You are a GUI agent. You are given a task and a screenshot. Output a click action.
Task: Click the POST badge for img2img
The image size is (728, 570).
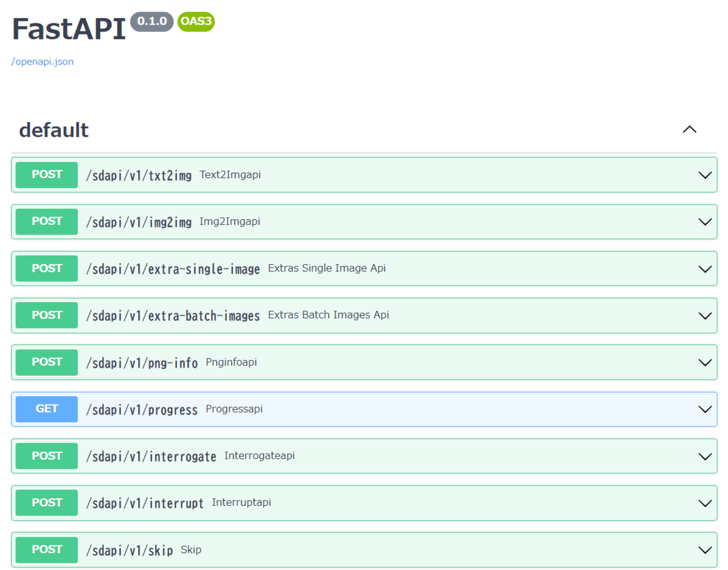pyautogui.click(x=47, y=221)
